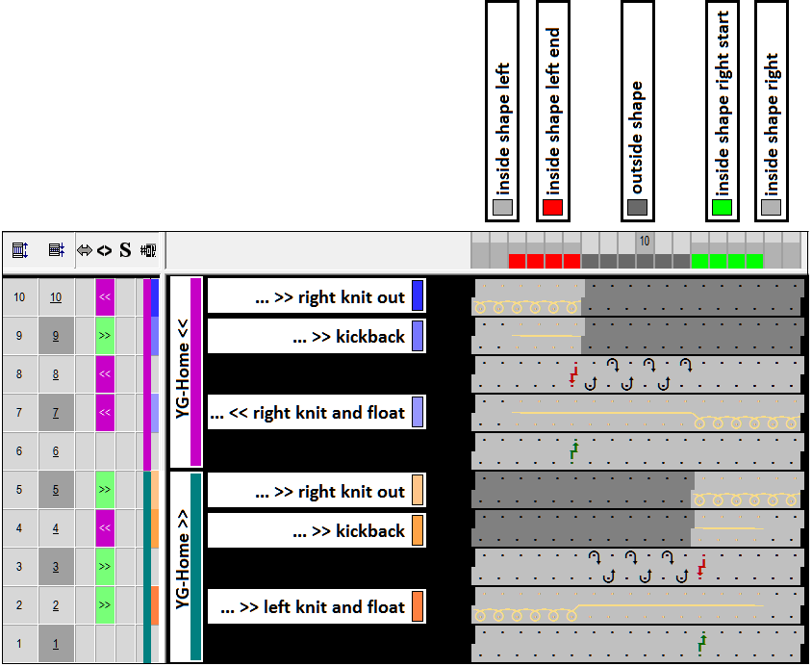Viewport: 812px width, 666px height.
Task: Click the red jacquard symbol in row 8
Action: click(573, 373)
